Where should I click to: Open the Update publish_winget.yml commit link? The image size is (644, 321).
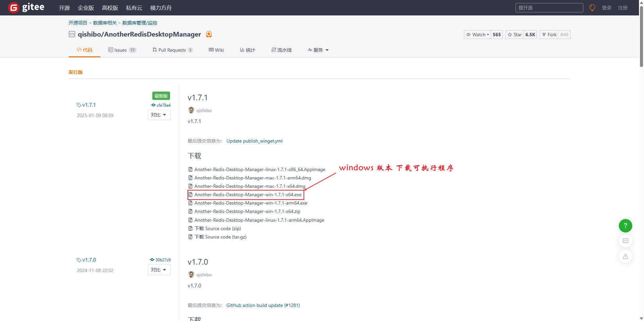pyautogui.click(x=255, y=141)
